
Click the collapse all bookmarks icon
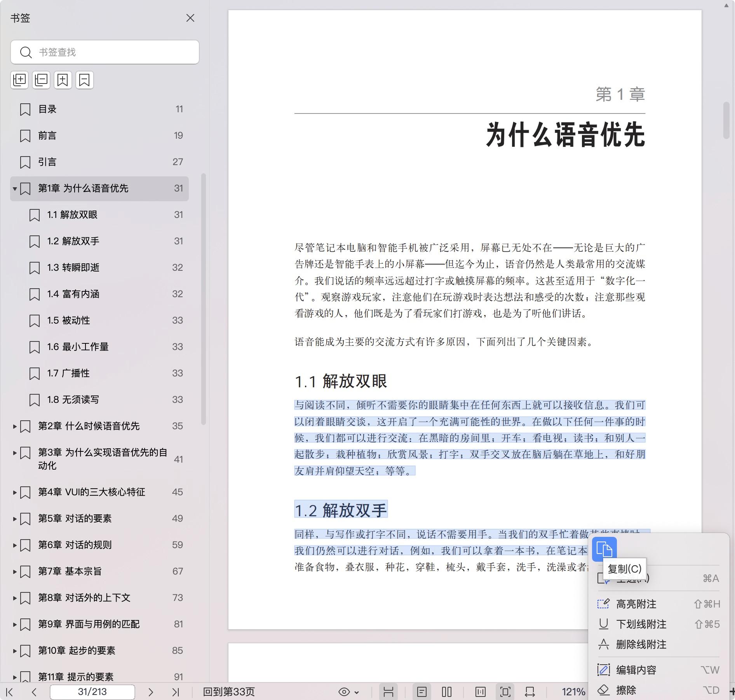[x=41, y=80]
